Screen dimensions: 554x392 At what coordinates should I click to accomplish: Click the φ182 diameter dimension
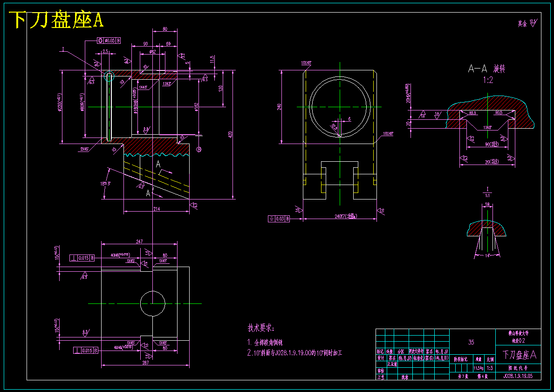pos(196,107)
